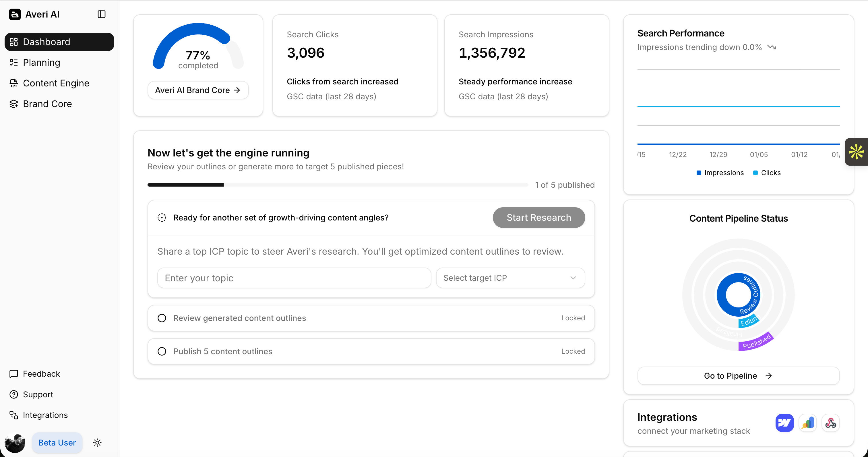Open the webhook integration icon
868x457 pixels.
[831, 423]
